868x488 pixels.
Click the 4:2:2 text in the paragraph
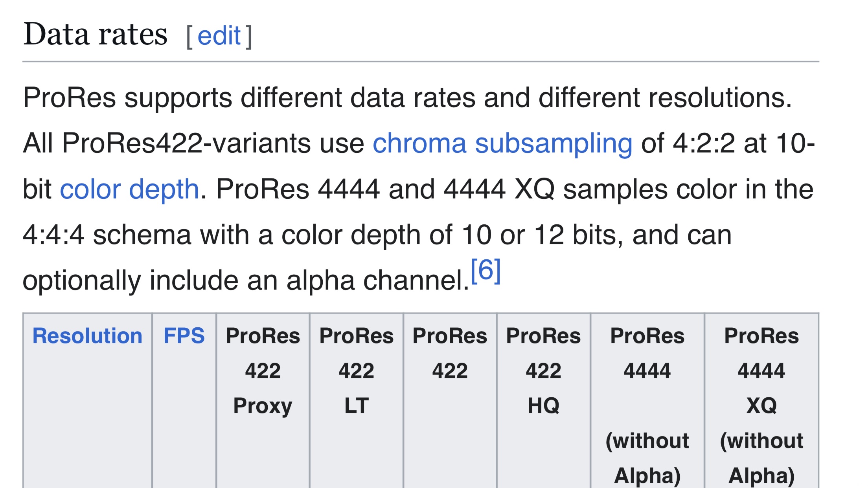coord(703,143)
